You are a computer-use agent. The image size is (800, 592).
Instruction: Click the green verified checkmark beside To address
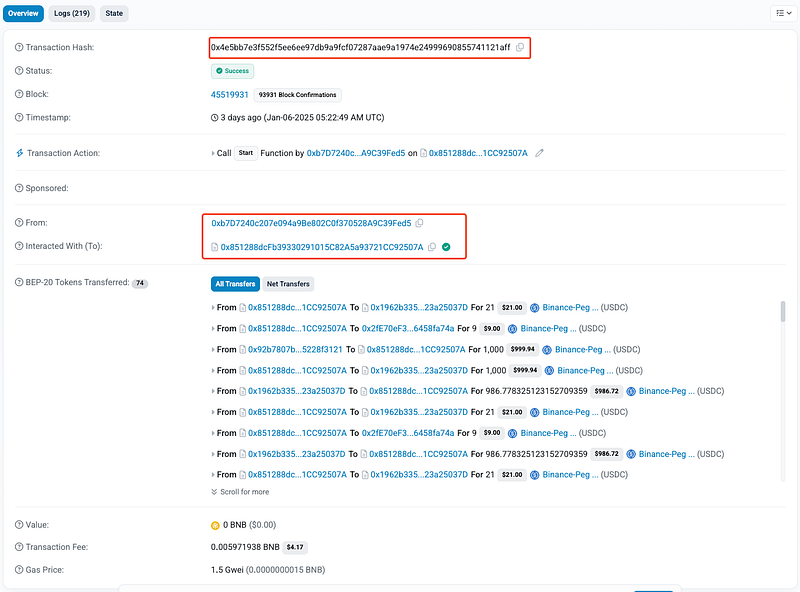[x=446, y=247]
